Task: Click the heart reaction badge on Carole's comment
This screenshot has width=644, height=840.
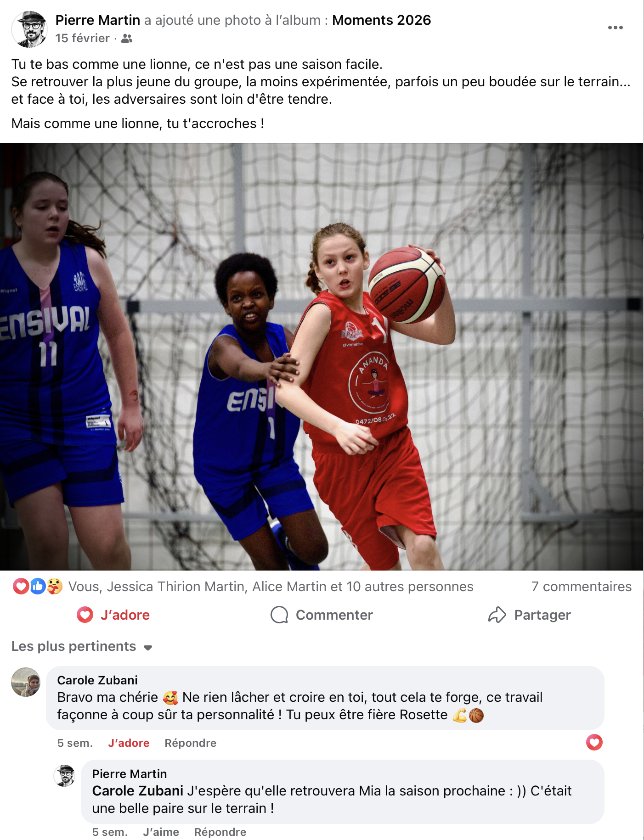Action: pos(594,742)
